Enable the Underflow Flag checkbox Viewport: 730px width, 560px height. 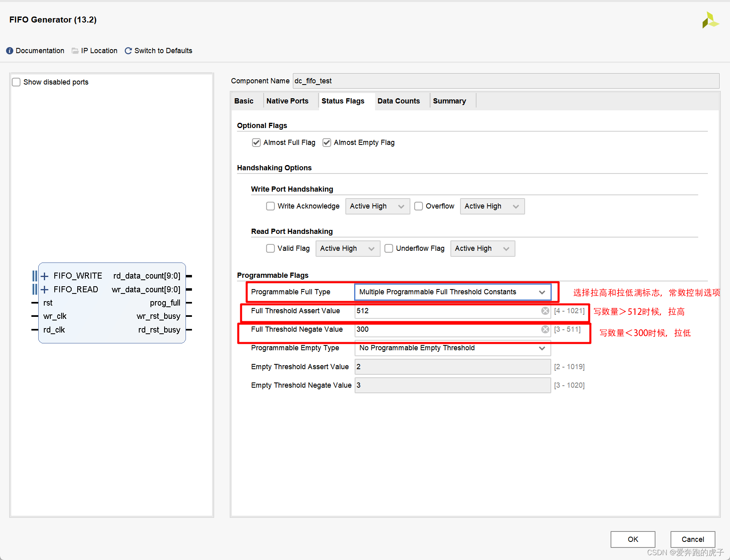[389, 248]
